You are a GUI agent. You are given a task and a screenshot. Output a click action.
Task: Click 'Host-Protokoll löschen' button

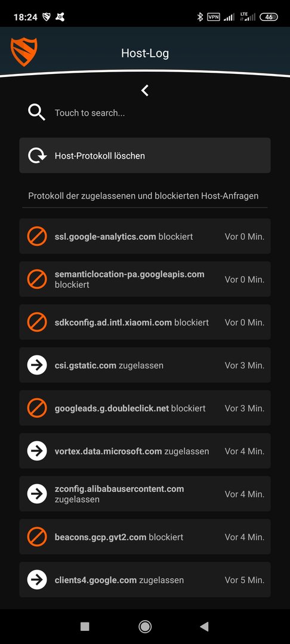click(x=145, y=155)
